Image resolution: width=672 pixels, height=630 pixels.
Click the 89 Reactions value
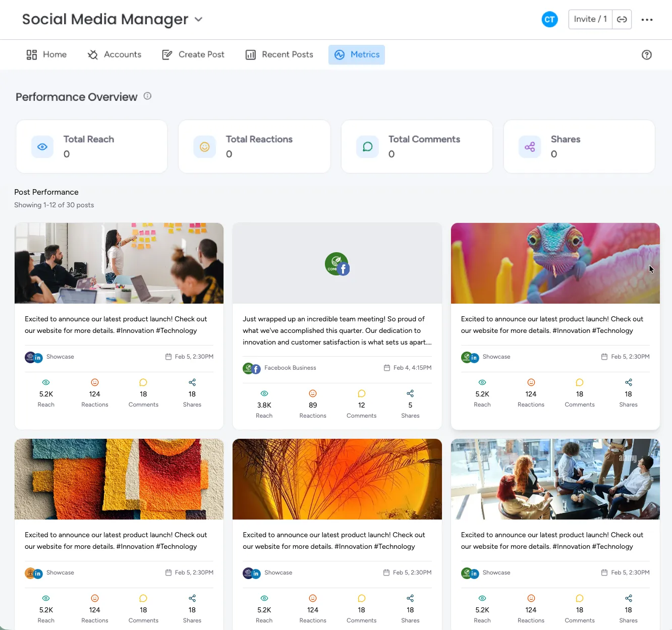pos(313,405)
